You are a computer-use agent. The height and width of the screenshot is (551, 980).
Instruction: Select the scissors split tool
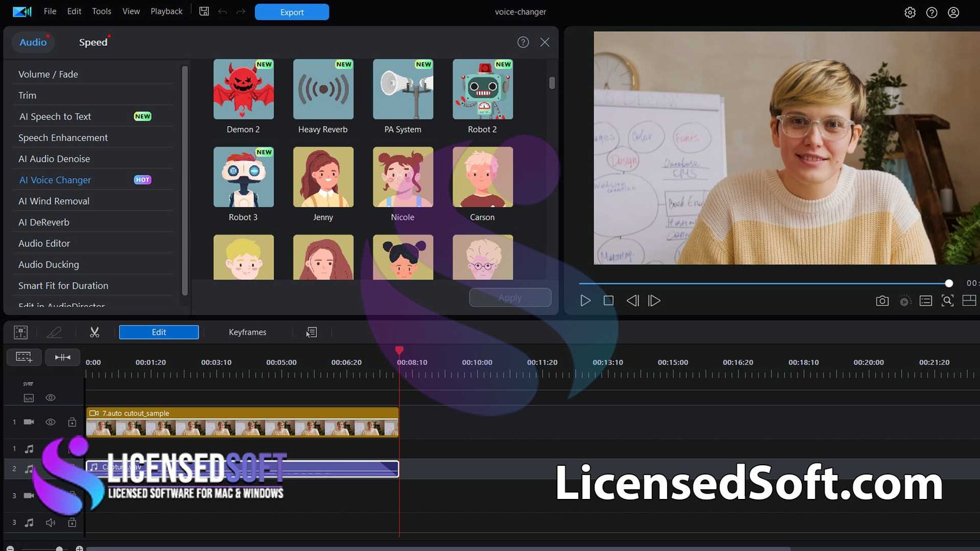coord(94,332)
